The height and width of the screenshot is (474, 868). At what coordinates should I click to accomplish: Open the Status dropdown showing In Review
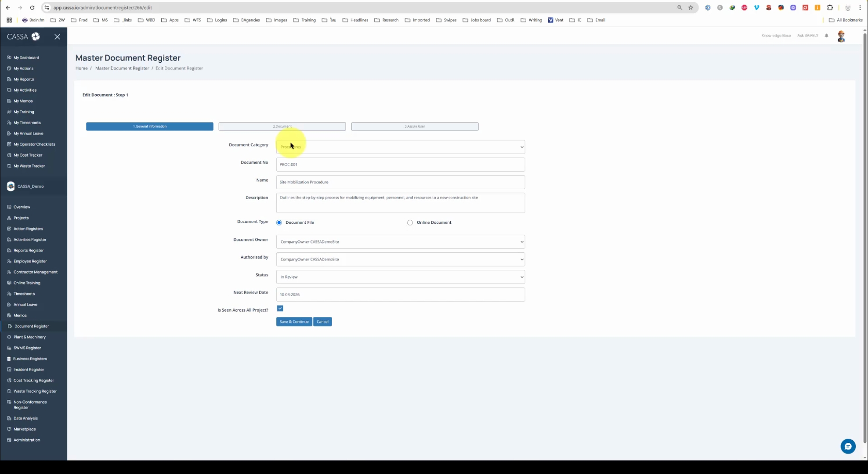[x=400, y=277]
